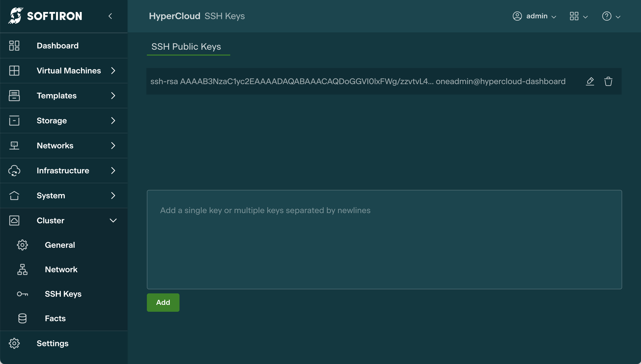Open Settings in the sidebar
Image resolution: width=641 pixels, height=364 pixels.
(53, 343)
